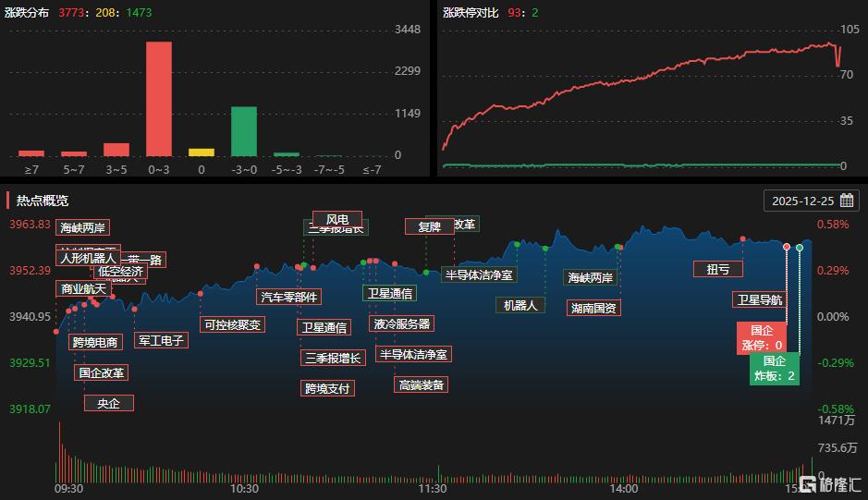
Task: Click the 2025-12-25 date field
Action: [x=802, y=201]
